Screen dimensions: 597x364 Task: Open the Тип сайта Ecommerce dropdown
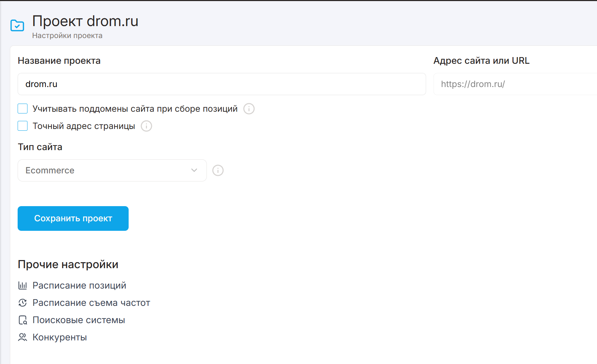click(106, 171)
